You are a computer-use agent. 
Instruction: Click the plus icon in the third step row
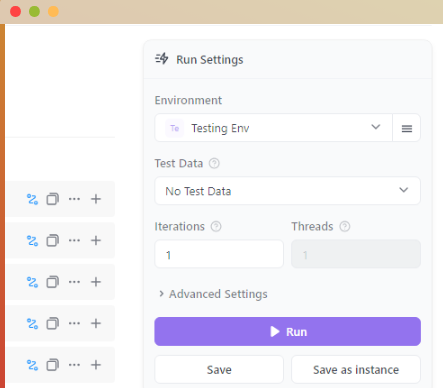coord(96,282)
